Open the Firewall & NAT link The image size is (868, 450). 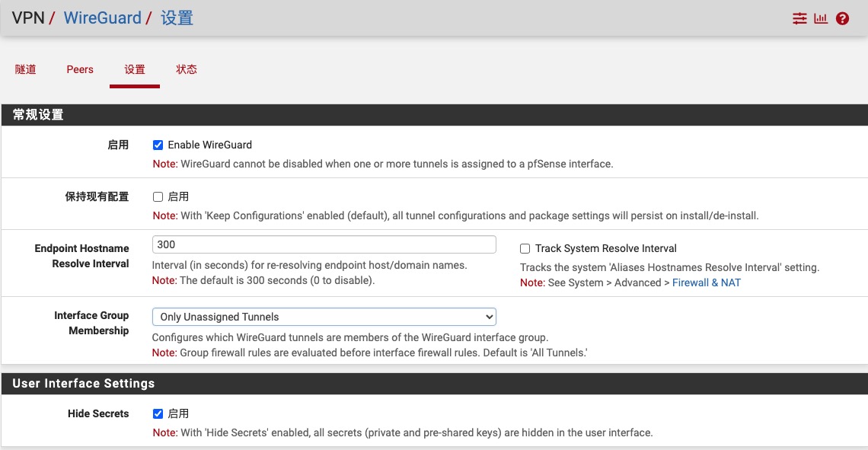pos(706,282)
